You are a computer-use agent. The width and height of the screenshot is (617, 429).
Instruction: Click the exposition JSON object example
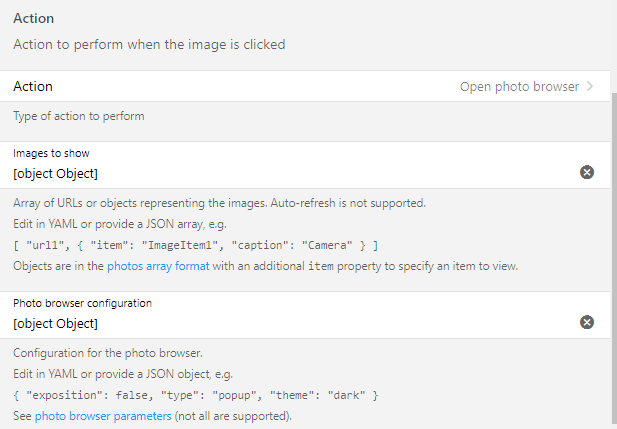pyautogui.click(x=196, y=395)
